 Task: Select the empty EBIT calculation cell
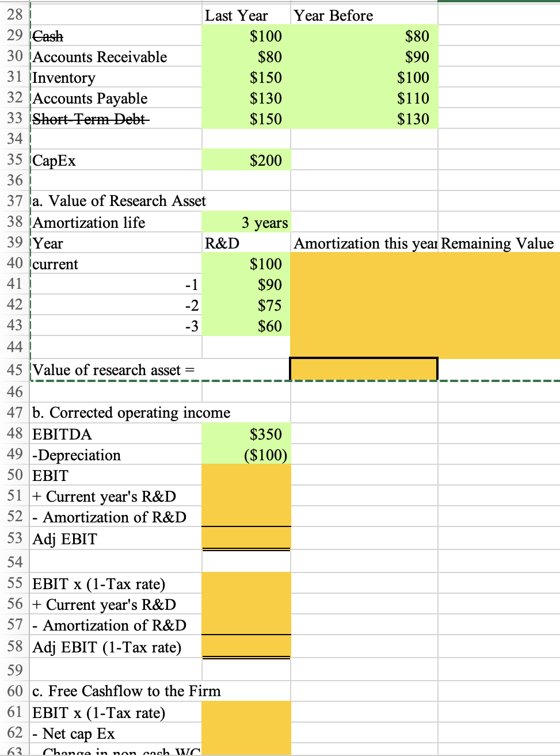click(x=245, y=475)
